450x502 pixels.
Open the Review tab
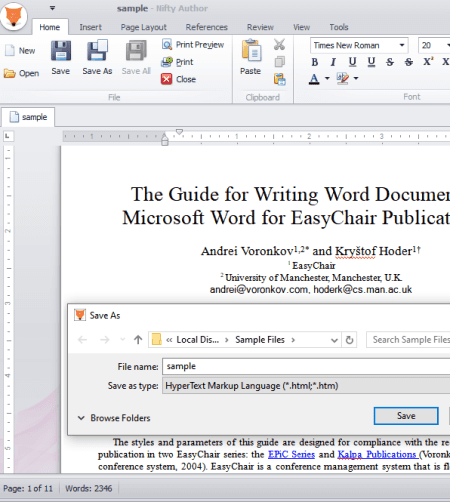coord(260,27)
